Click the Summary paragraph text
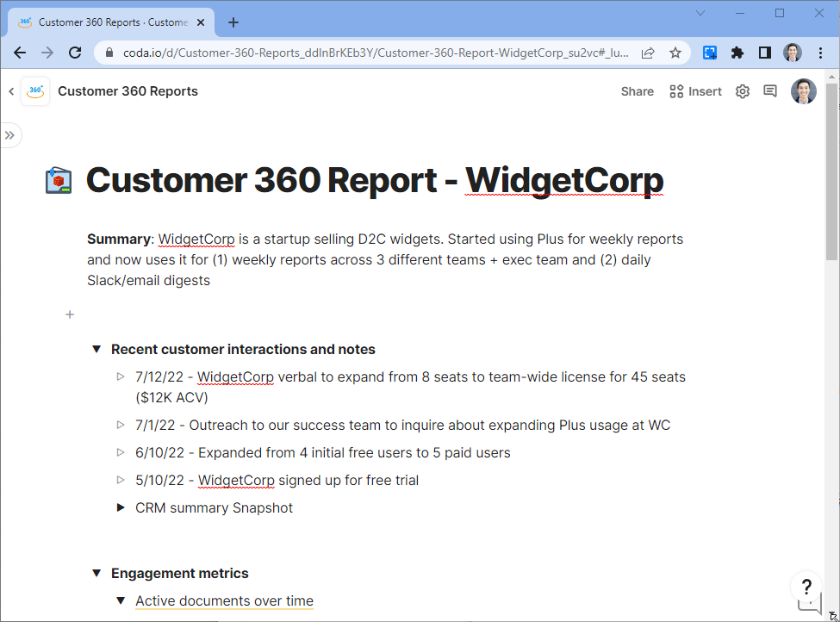The image size is (840, 622). (x=385, y=260)
